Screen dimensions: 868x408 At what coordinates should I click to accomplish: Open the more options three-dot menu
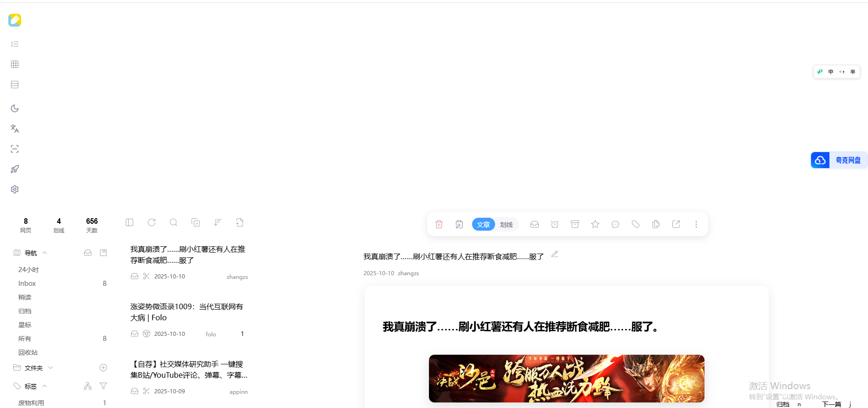[696, 224]
